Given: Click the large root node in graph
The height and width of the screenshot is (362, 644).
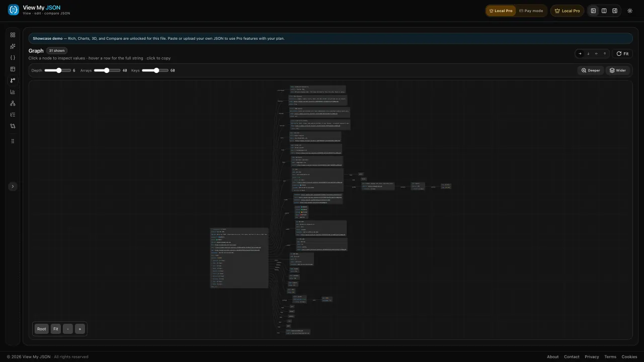Looking at the screenshot, I should [239, 258].
